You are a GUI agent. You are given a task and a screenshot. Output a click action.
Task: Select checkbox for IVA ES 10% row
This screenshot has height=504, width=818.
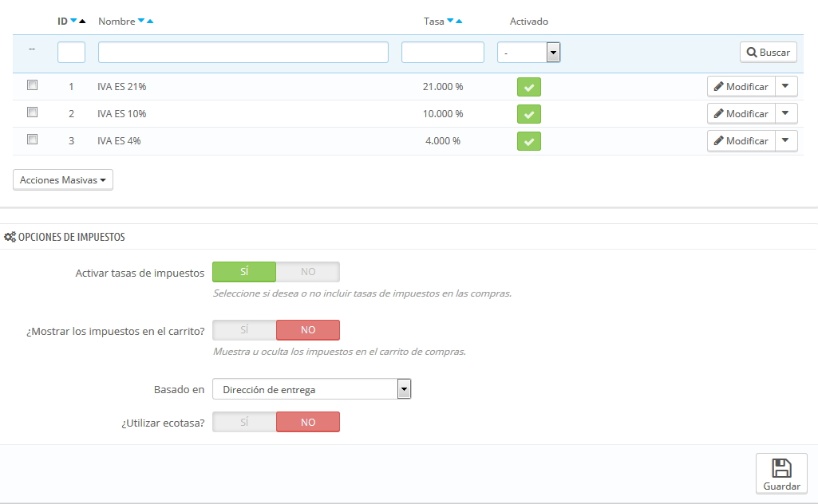click(33, 112)
